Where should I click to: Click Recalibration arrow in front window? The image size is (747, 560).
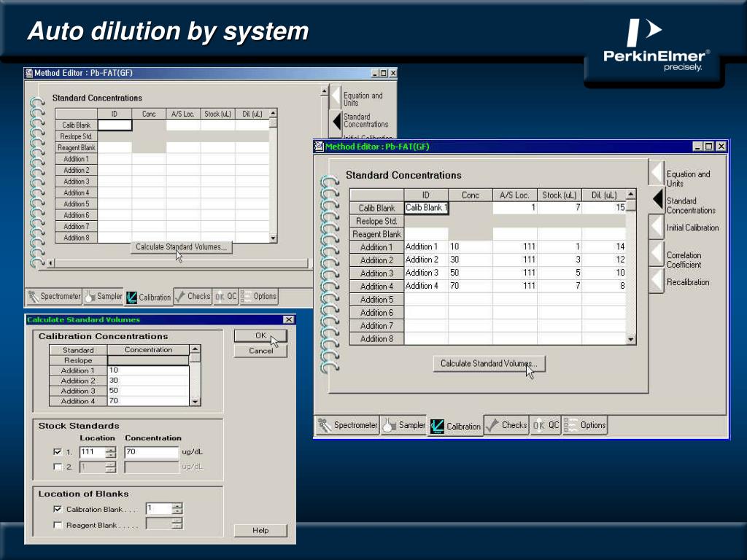pyautogui.click(x=656, y=281)
